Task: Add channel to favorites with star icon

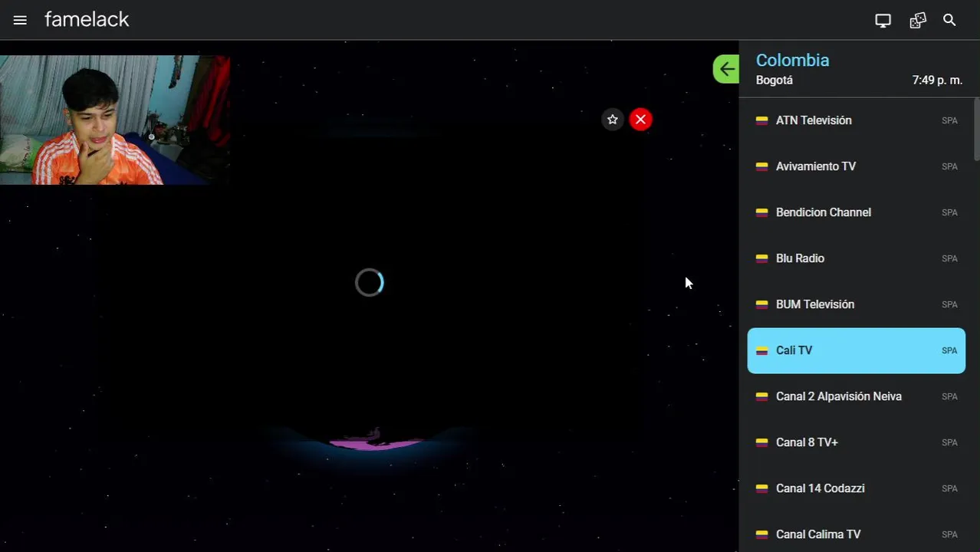Action: [x=612, y=120]
